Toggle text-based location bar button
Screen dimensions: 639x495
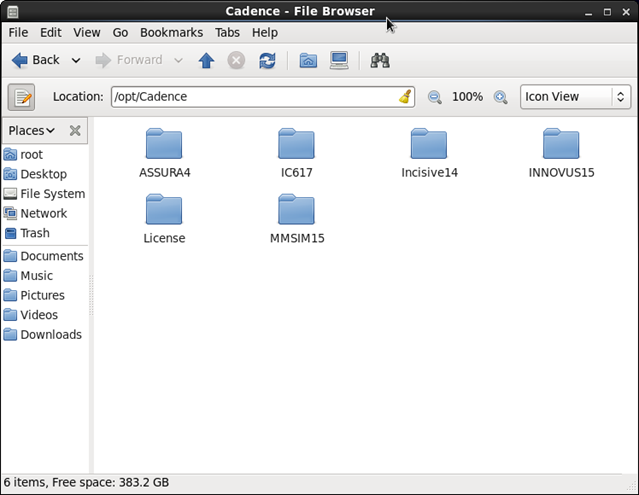point(21,97)
